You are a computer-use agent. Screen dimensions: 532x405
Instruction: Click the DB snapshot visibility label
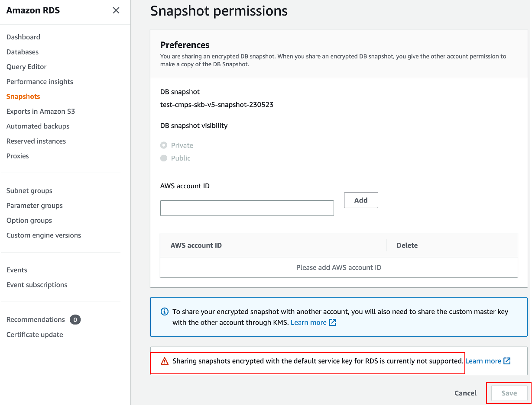click(x=194, y=125)
